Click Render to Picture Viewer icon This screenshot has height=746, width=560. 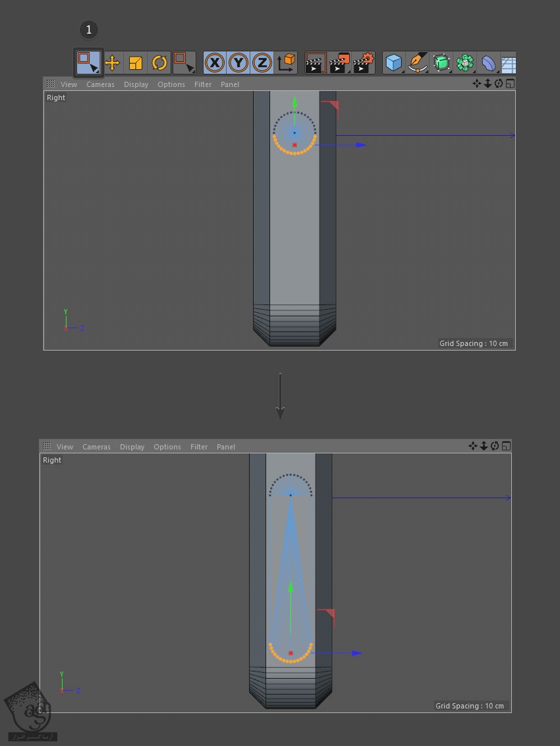pos(340,63)
